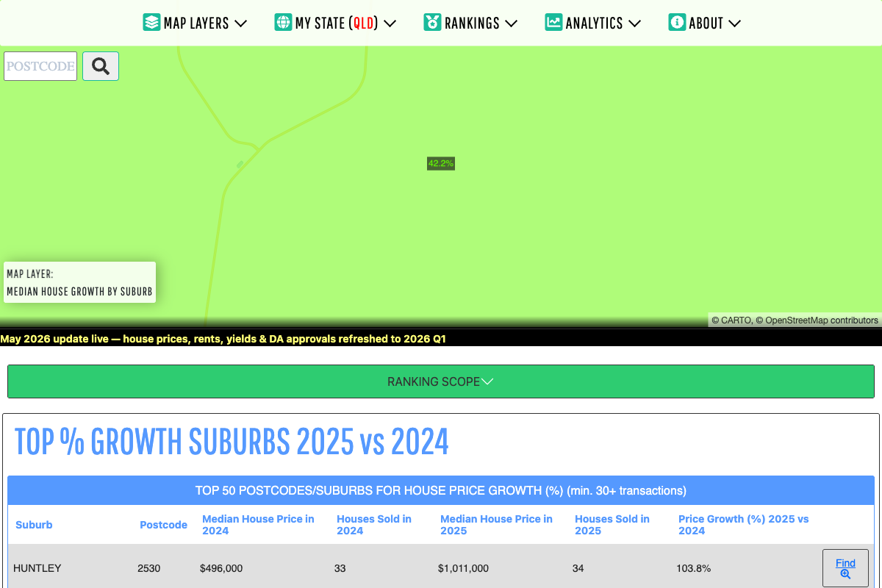Expand the My State chevron arrow
The image size is (882, 588).
tap(390, 24)
